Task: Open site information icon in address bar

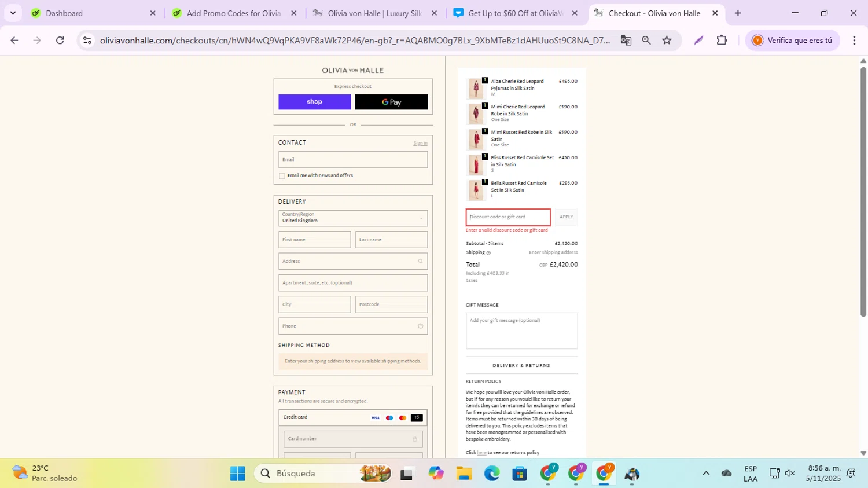Action: point(87,41)
